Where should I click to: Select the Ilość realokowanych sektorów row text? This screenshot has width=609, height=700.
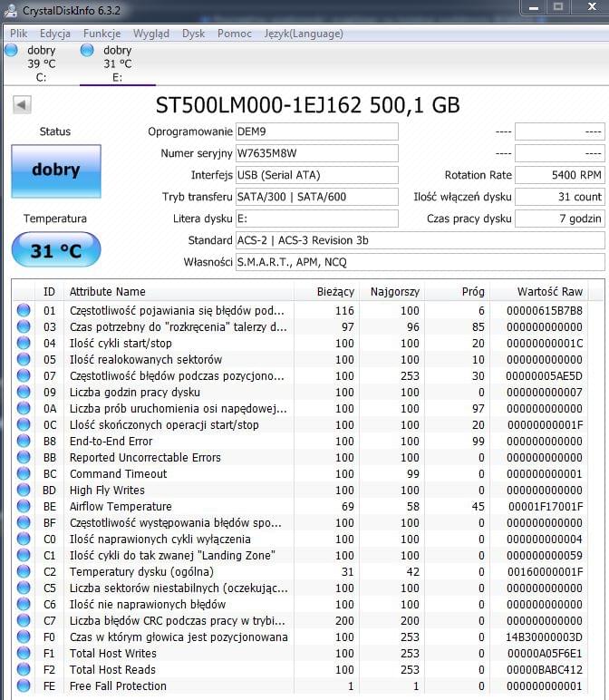pos(145,359)
